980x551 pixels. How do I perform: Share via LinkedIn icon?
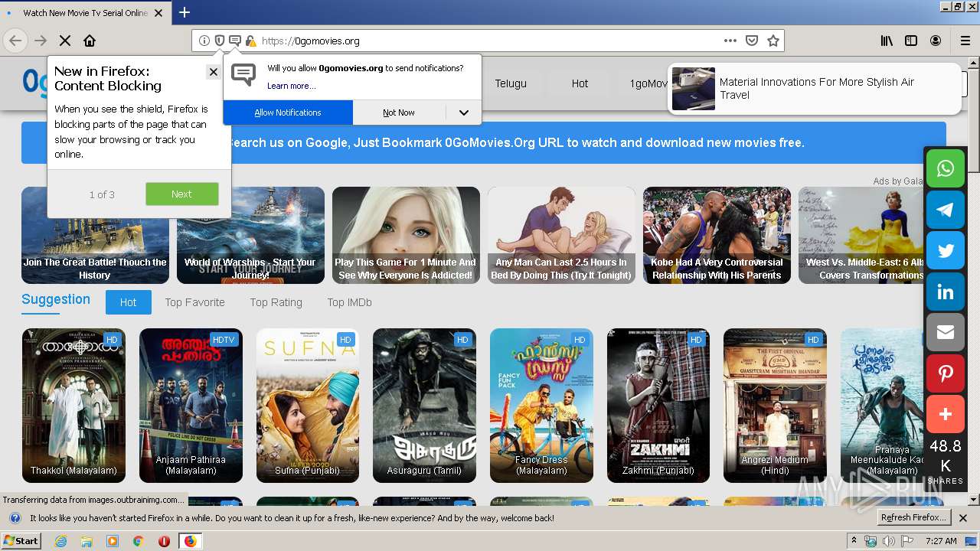click(946, 292)
